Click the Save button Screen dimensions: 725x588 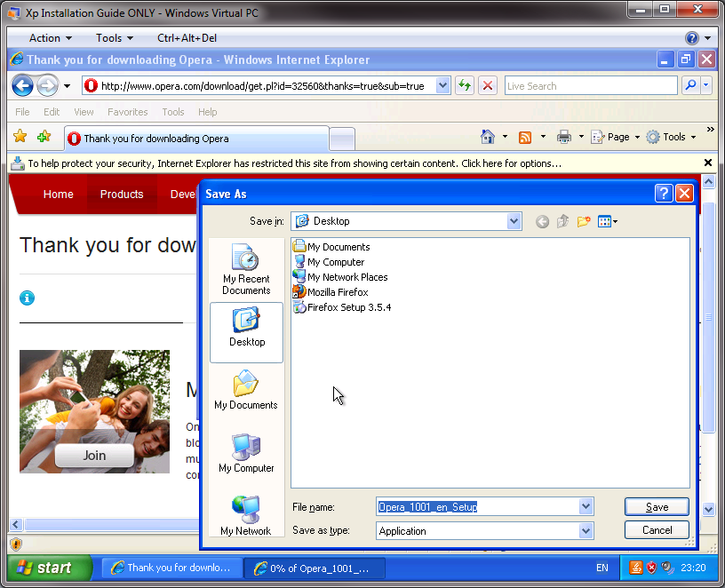[x=657, y=506]
